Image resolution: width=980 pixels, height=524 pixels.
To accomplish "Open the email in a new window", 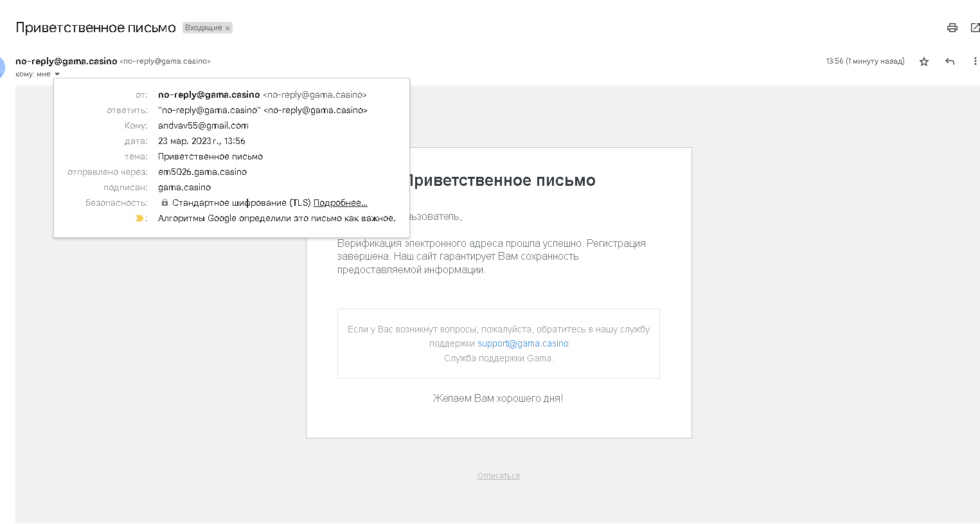I will tap(975, 28).
